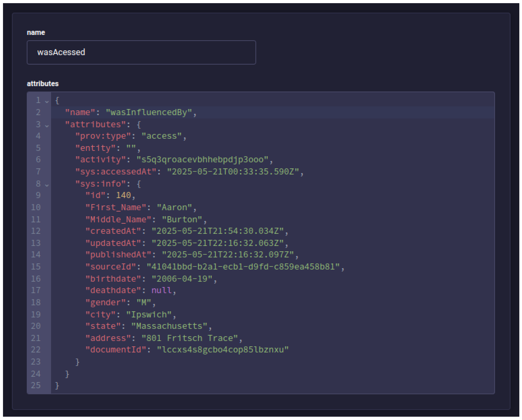
Task: Click the id number 140
Action: pyautogui.click(x=123, y=195)
